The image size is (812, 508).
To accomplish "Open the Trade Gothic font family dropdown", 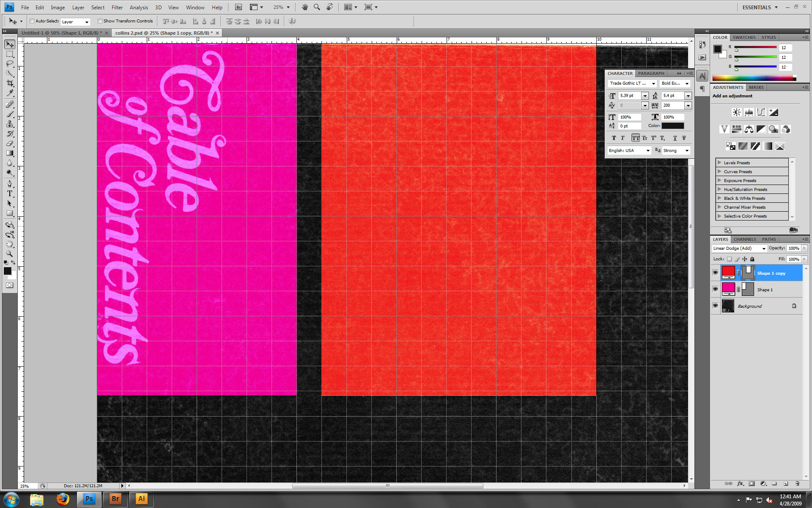I will (x=653, y=83).
